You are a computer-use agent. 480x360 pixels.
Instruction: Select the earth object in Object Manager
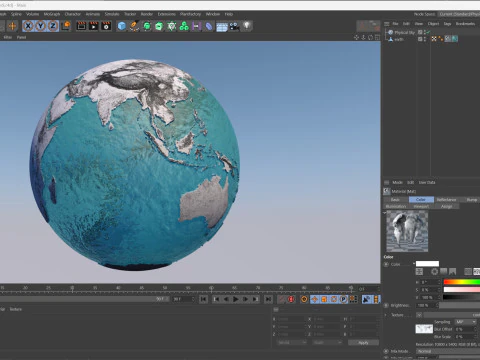pyautogui.click(x=399, y=39)
